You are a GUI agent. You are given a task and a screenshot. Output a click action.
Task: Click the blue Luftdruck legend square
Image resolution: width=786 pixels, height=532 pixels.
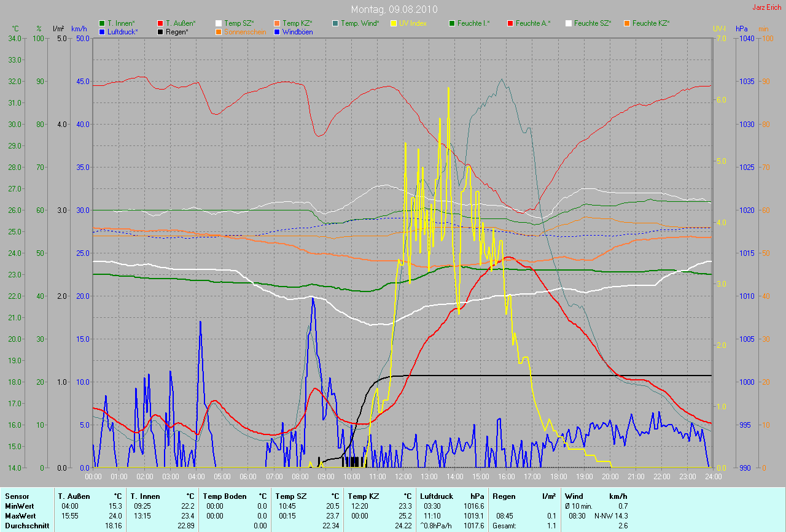103,31
